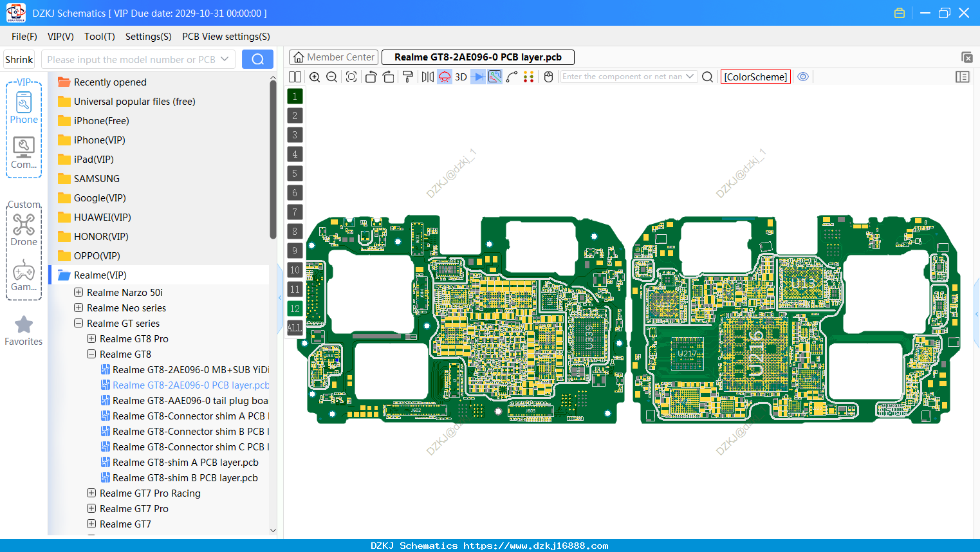Search component with magnifier icon in toolbar
This screenshot has width=980, height=552.
708,77
